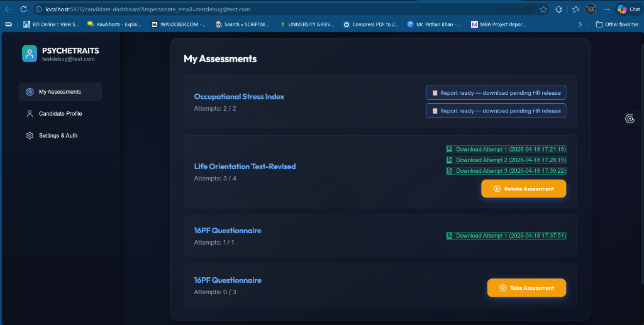Open the RawShorts bookmark

pos(114,25)
